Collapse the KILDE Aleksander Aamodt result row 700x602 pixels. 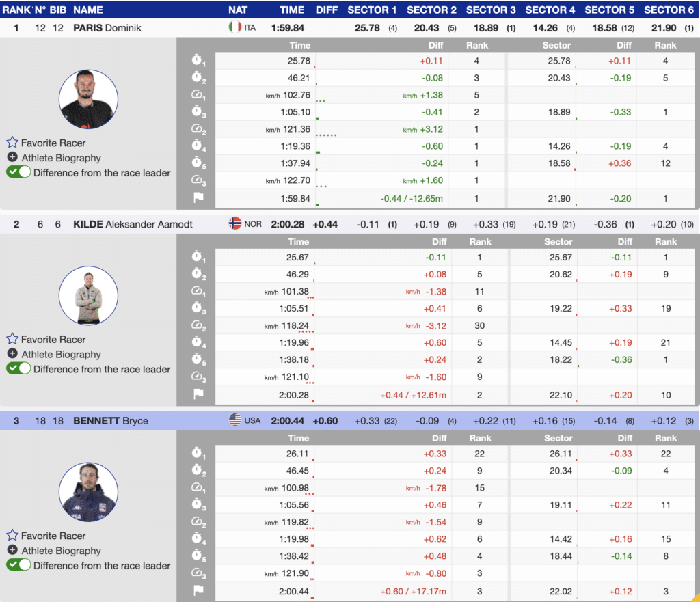tap(133, 224)
